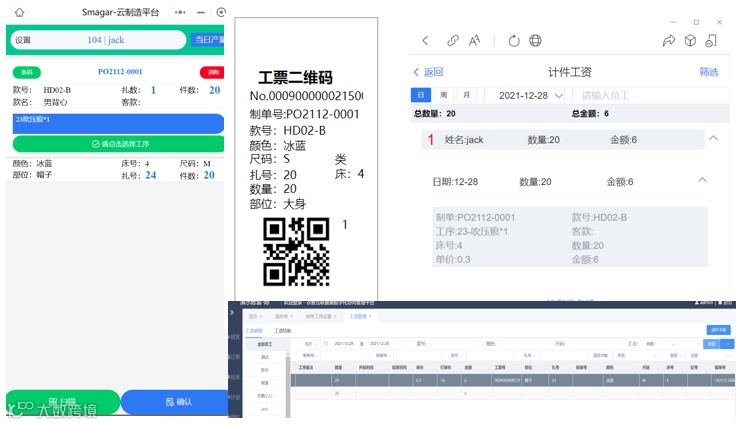This screenshot has width=741, height=425.
Task: Open the 类型 filter dropdown
Action: click(673, 356)
